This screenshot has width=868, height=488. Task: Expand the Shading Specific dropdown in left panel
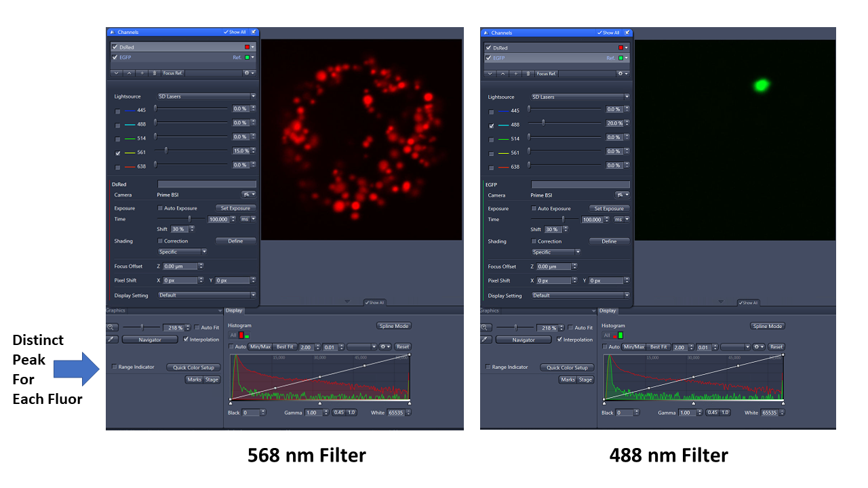(182, 251)
